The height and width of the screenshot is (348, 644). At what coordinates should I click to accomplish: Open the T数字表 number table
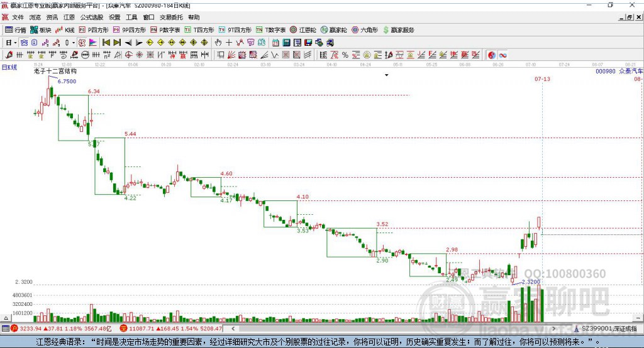(270, 30)
